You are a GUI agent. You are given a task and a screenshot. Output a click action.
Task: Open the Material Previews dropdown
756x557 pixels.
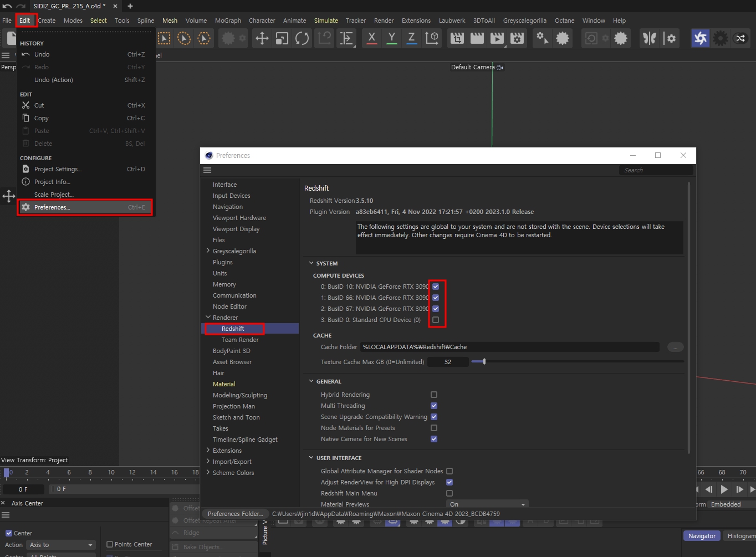[487, 504]
